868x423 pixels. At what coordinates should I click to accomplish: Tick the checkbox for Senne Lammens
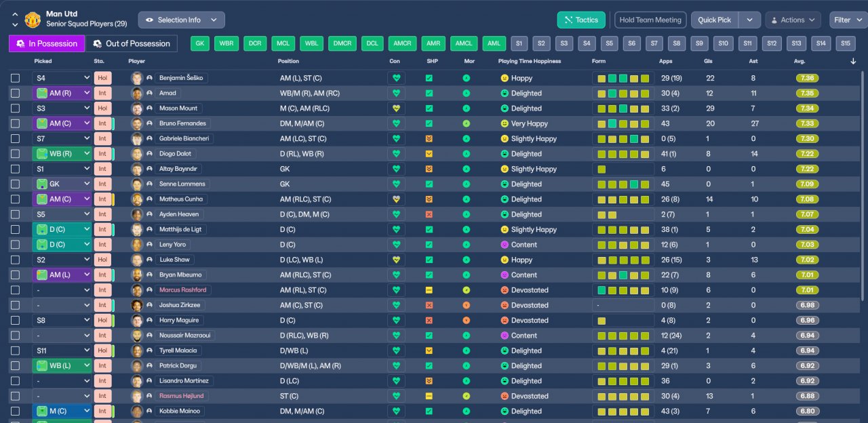tap(15, 184)
